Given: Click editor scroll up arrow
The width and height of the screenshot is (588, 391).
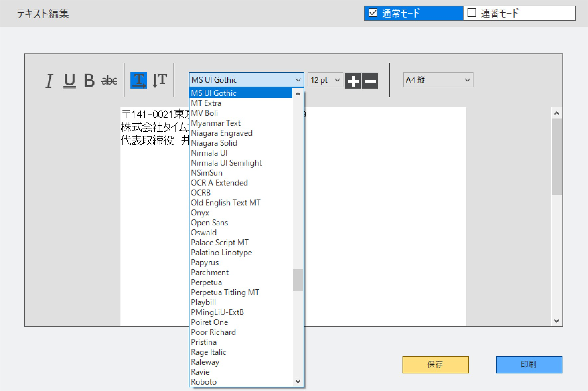Looking at the screenshot, I should pos(557,113).
